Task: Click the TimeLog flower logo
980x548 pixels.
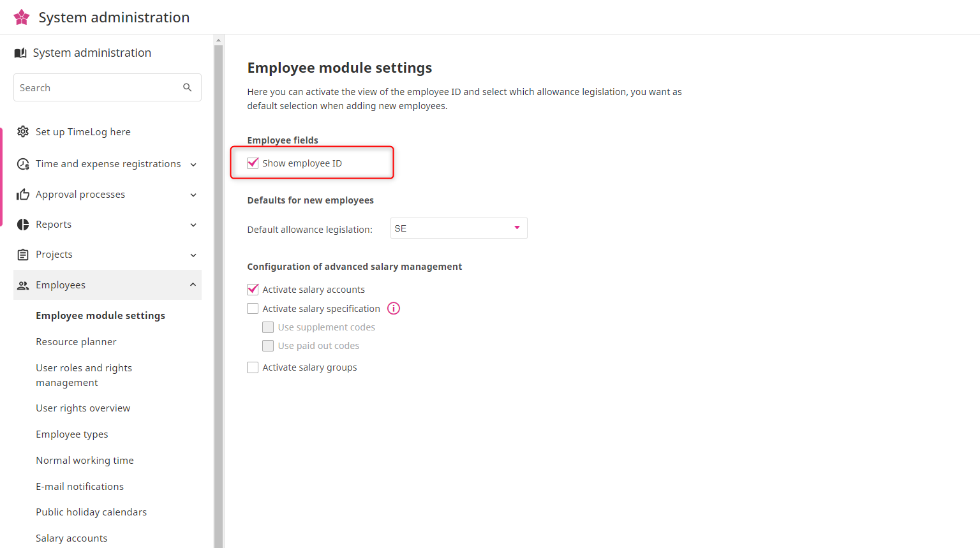Action: [x=22, y=17]
